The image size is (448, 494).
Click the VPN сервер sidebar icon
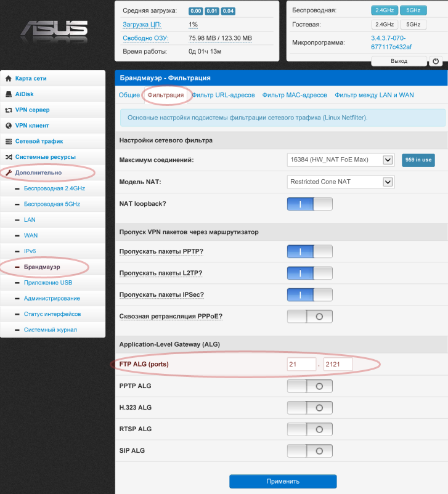[8, 110]
